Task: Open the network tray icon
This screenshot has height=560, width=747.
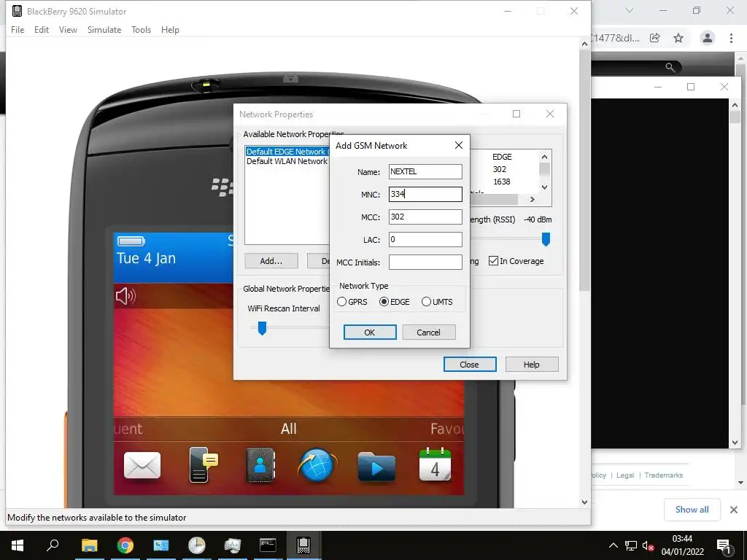Action: (x=631, y=545)
